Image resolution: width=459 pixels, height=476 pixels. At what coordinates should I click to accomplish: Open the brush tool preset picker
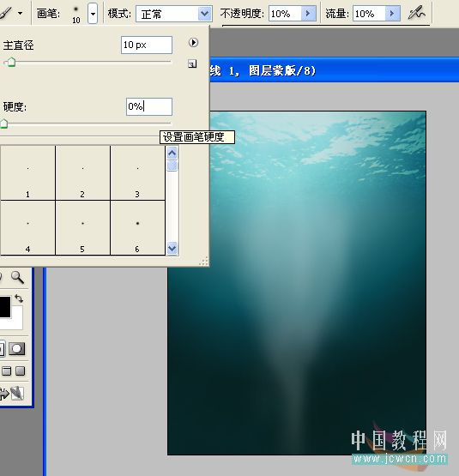5,13
